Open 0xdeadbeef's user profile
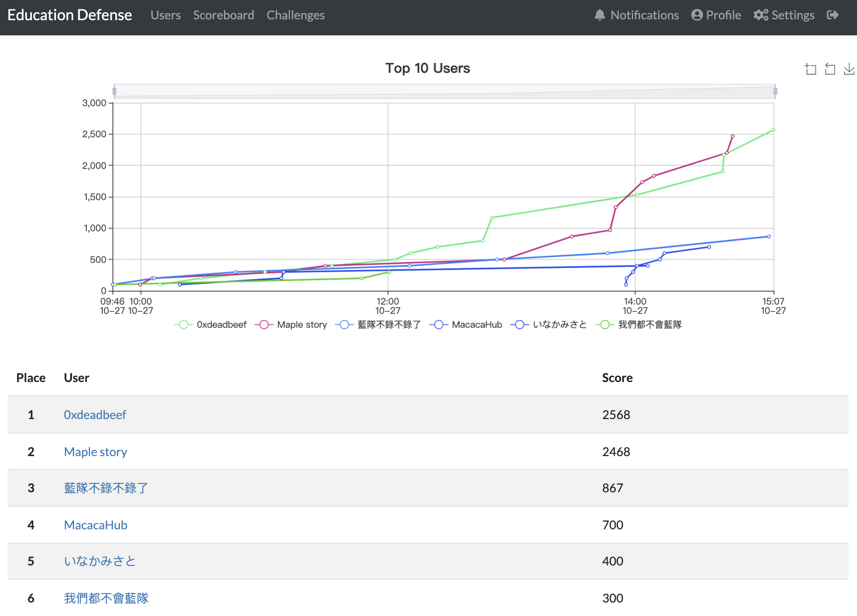857x616 pixels. coord(95,414)
